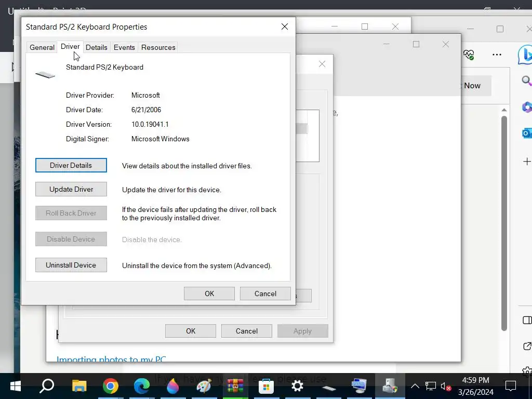Confirm with OK in Keyboard Properties dialog

point(209,294)
